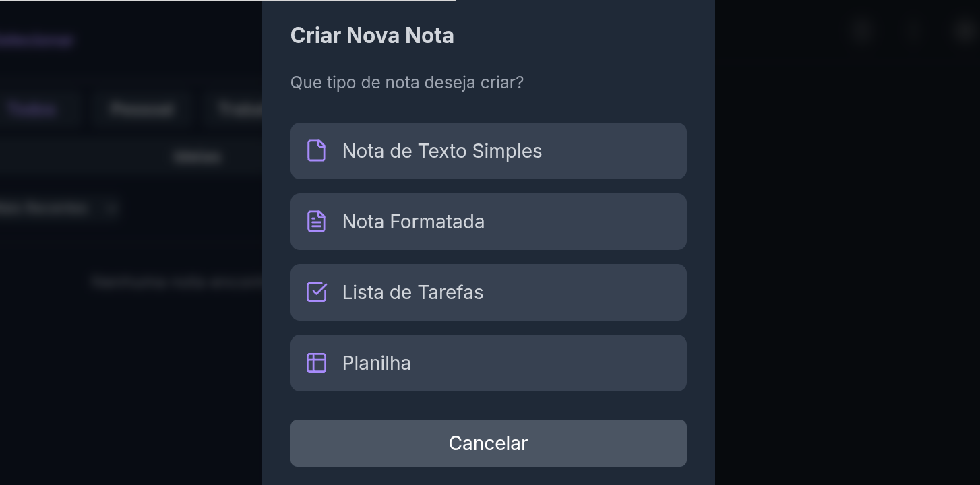980x485 pixels.
Task: Choose the Nota de Texto Simples option
Action: pyautogui.click(x=489, y=151)
